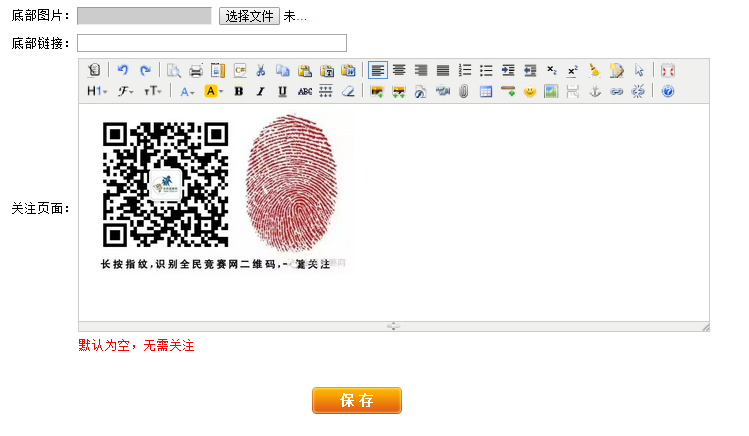
Task: Insert Flash content
Action: [x=420, y=91]
